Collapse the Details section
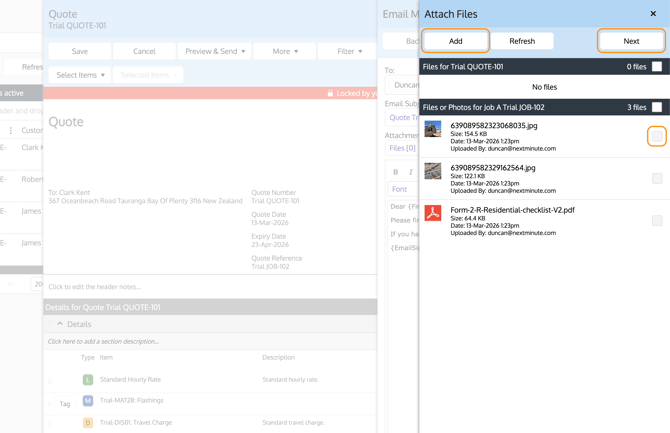670x433 pixels. pos(60,324)
